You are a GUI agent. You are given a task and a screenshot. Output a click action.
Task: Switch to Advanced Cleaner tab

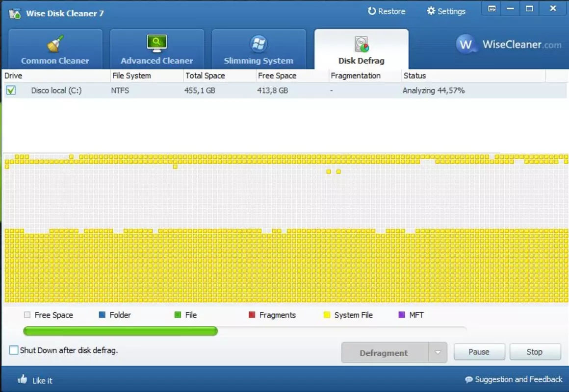click(x=157, y=49)
